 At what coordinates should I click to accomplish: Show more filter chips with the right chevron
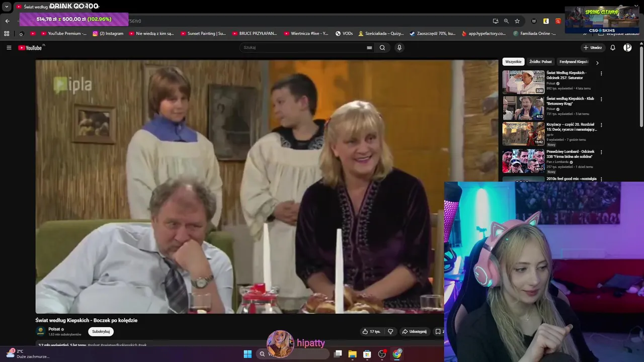(597, 63)
